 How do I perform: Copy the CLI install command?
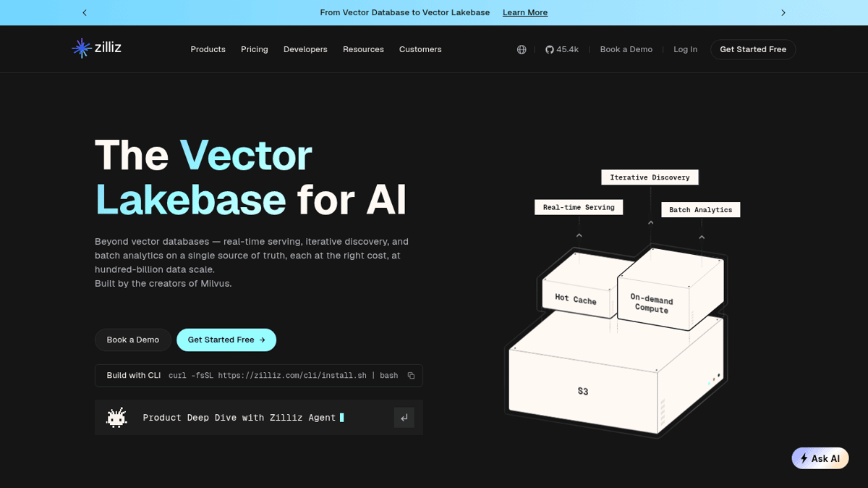tap(411, 376)
